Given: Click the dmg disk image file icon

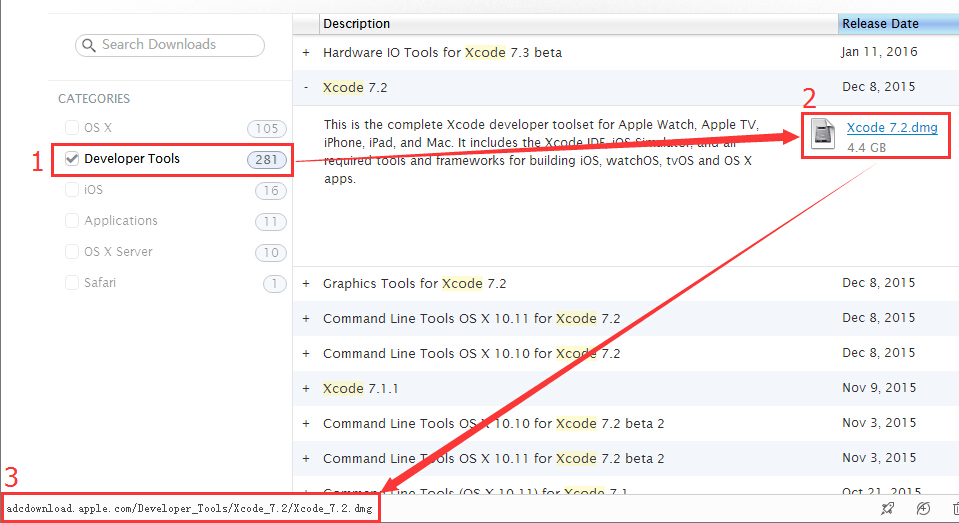Looking at the screenshot, I should [823, 133].
